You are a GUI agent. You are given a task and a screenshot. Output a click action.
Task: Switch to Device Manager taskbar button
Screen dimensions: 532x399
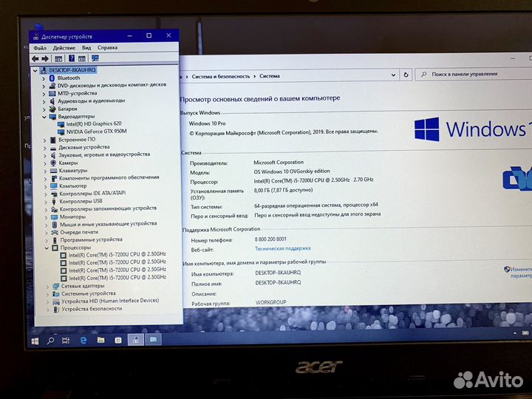click(x=136, y=340)
